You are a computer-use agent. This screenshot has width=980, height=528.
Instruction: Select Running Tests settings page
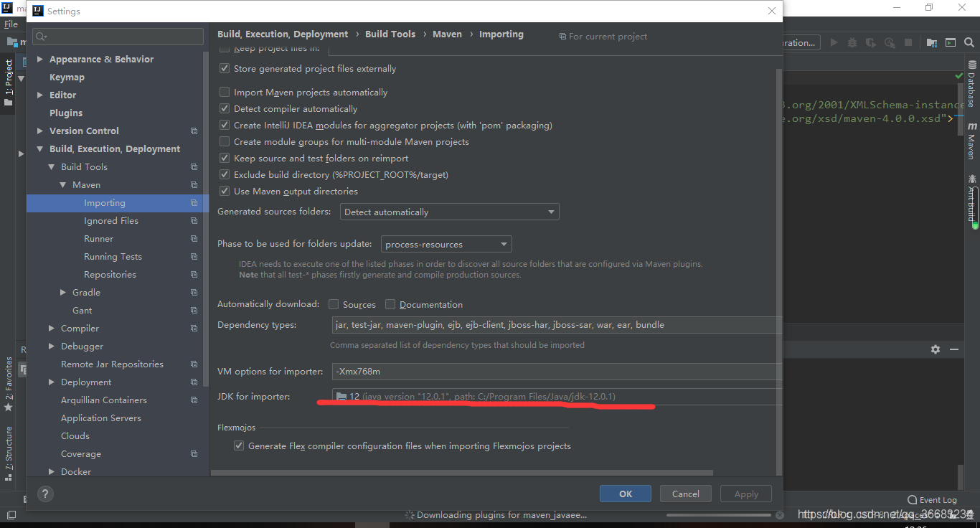[113, 257]
